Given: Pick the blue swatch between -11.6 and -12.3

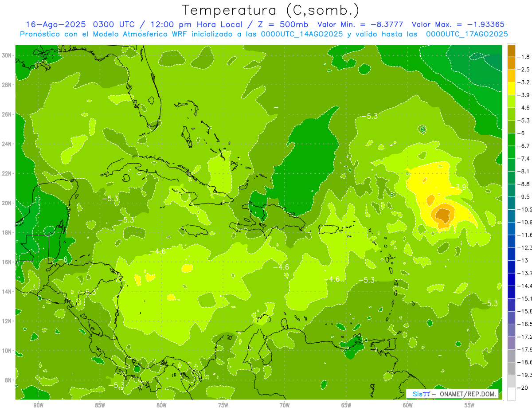Looking at the screenshot, I should [511, 241].
